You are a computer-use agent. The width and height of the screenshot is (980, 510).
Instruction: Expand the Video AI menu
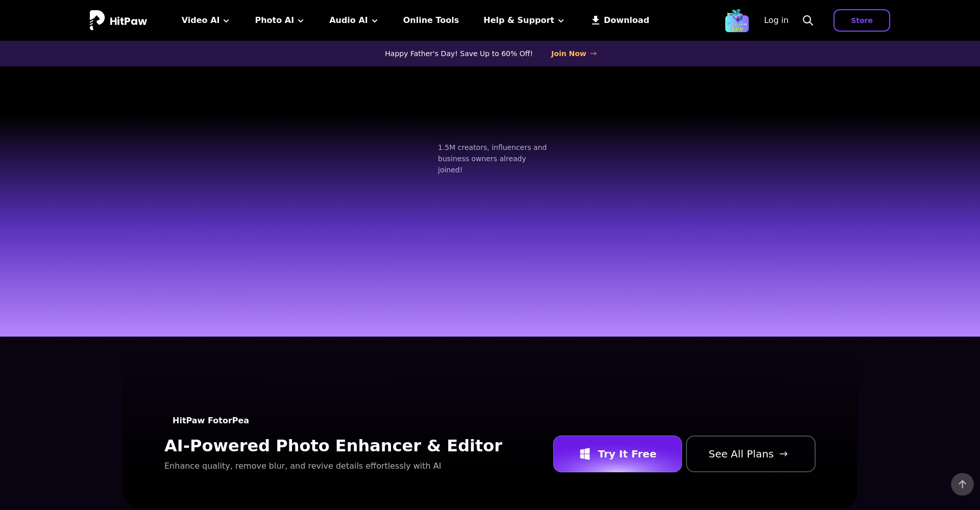click(x=205, y=20)
